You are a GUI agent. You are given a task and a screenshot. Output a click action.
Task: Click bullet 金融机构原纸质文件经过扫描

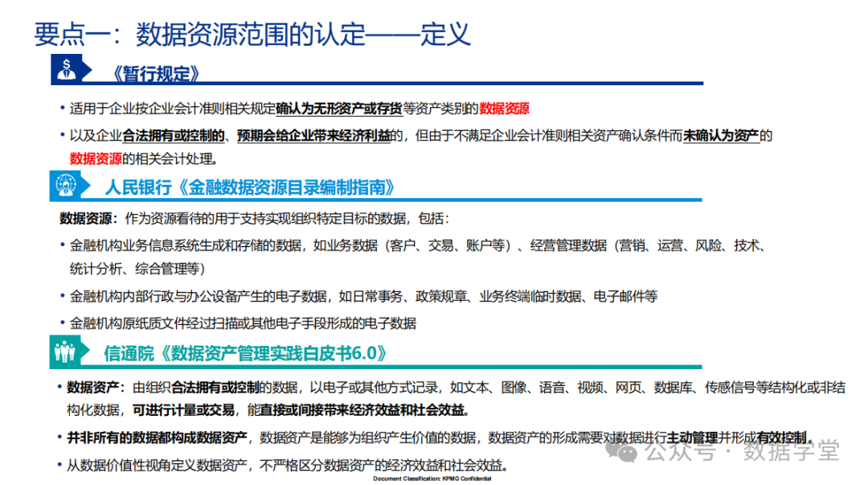click(x=243, y=323)
